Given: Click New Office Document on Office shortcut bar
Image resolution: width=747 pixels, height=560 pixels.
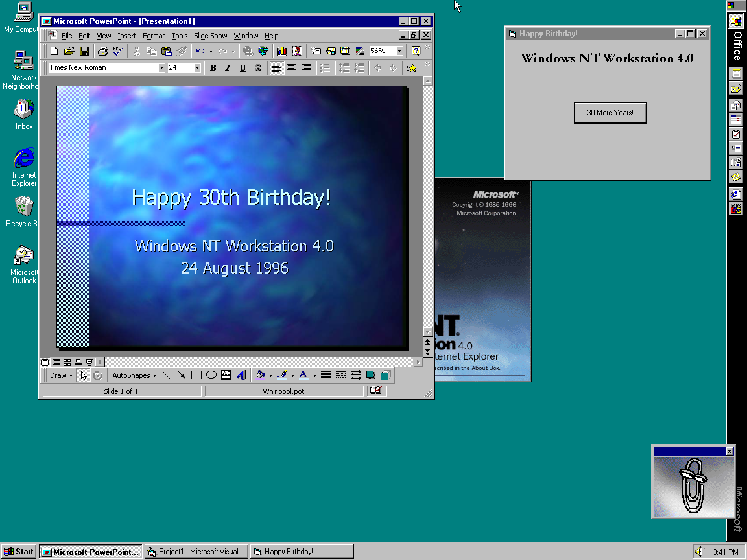Looking at the screenshot, I should [736, 74].
